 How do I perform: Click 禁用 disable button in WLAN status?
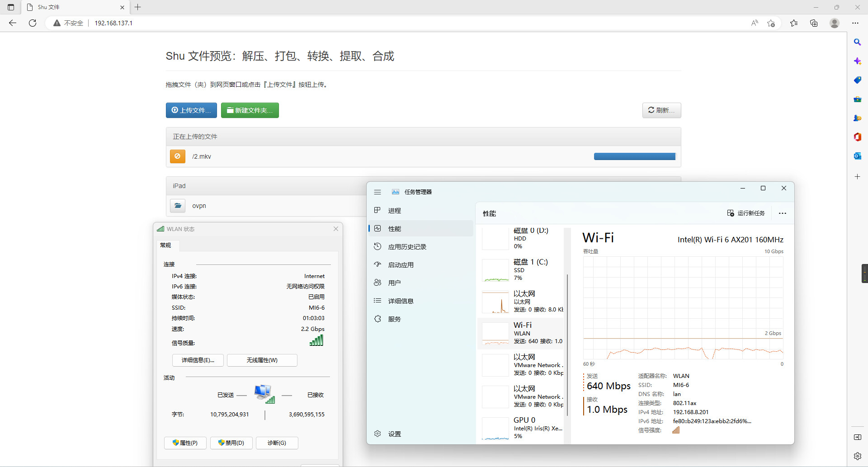pyautogui.click(x=231, y=443)
